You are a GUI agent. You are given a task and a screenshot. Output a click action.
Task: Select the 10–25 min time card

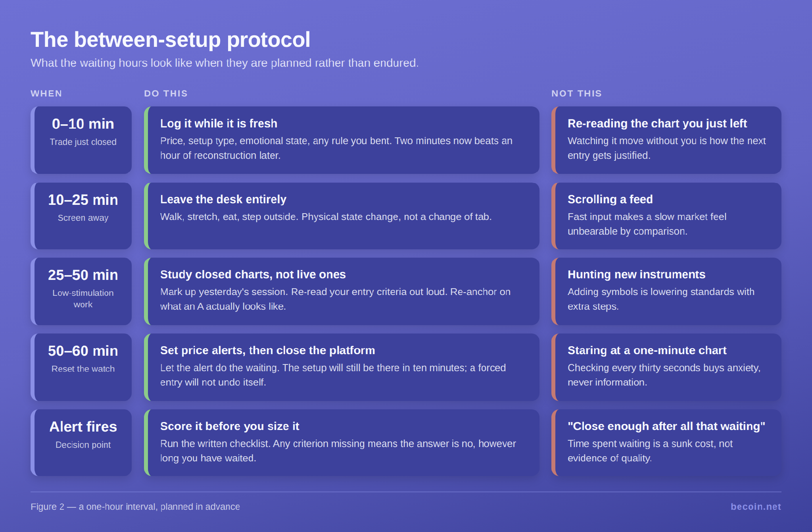[x=81, y=216]
